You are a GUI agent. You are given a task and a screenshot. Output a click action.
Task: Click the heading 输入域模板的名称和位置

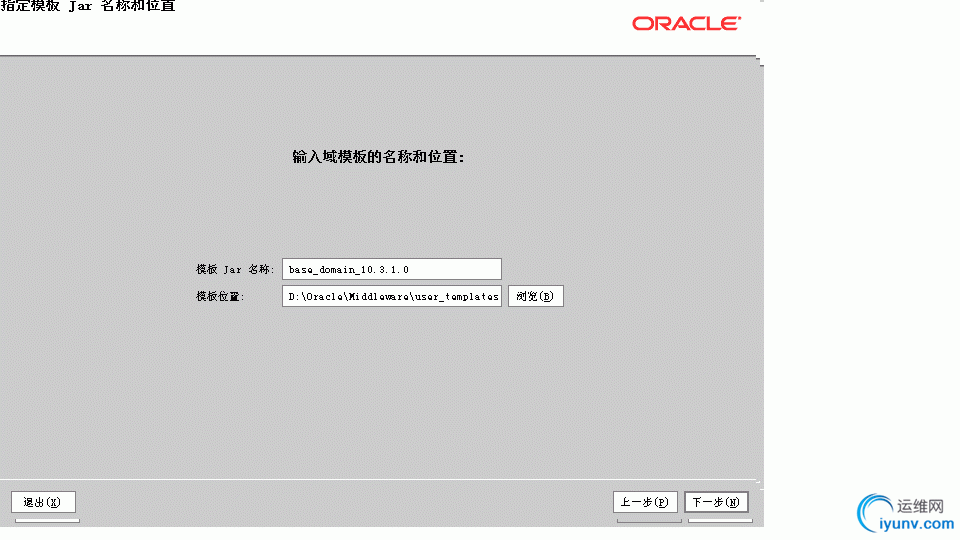[378, 157]
